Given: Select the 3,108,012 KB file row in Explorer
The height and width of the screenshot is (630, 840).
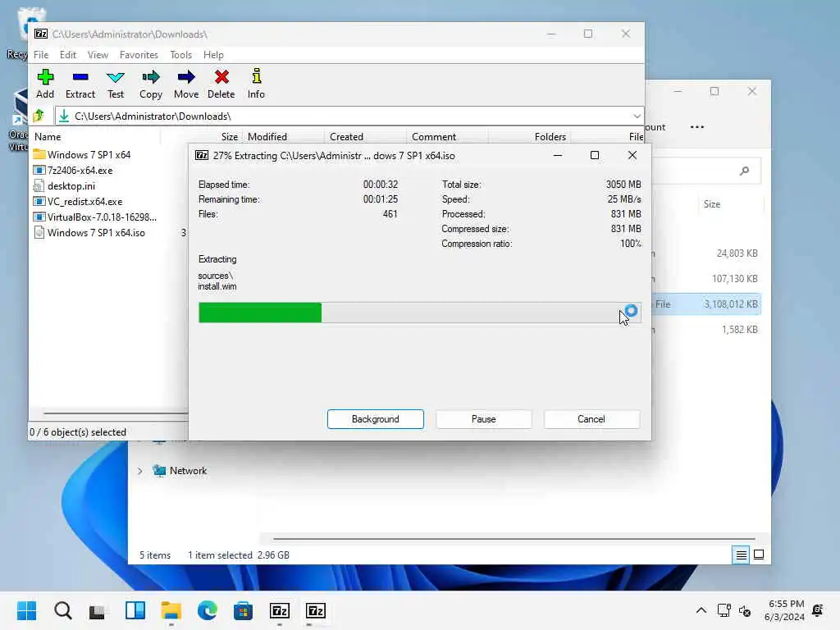Looking at the screenshot, I should click(706, 304).
